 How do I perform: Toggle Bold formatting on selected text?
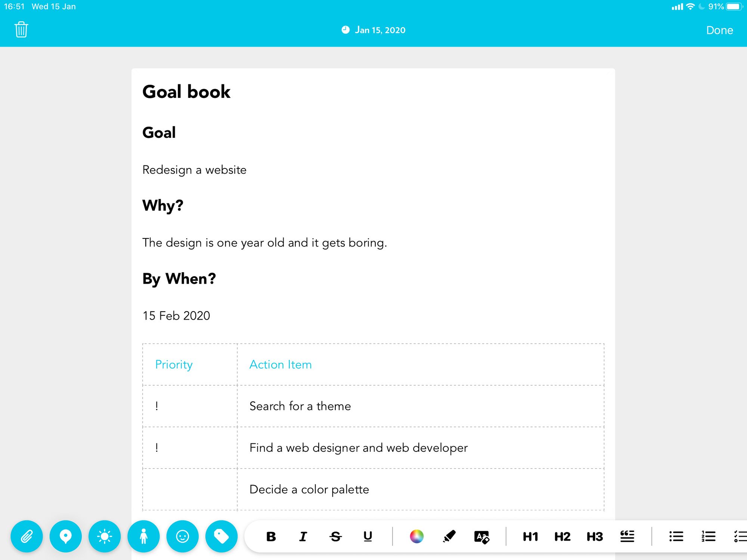click(x=270, y=536)
